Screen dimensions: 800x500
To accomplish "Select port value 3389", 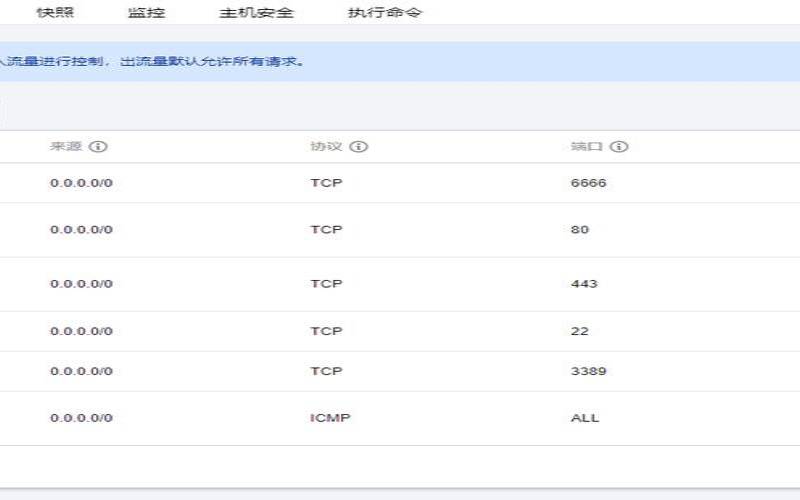I will [588, 371].
